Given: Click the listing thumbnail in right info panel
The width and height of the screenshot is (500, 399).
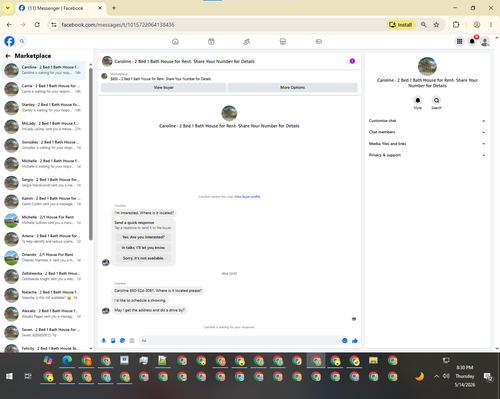Looking at the screenshot, I should [427, 66].
